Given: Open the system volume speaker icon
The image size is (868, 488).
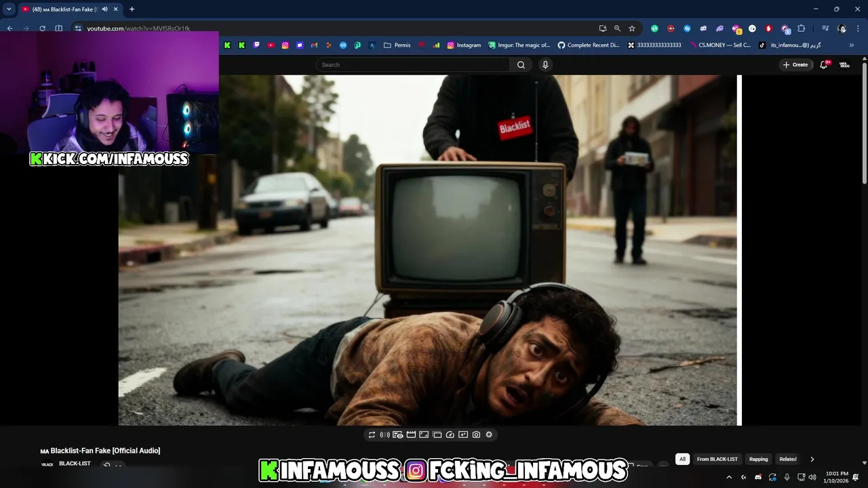Looking at the screenshot, I should [x=812, y=477].
